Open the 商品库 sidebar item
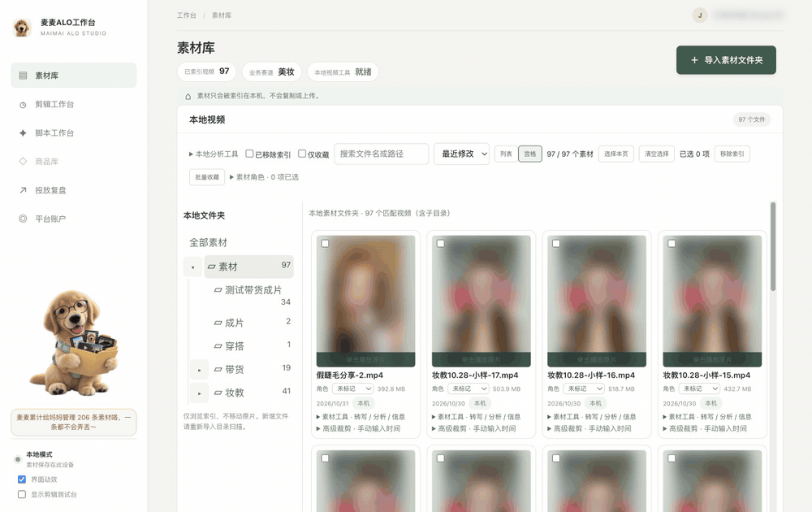Screen dimensions: 812x512 [74, 161]
